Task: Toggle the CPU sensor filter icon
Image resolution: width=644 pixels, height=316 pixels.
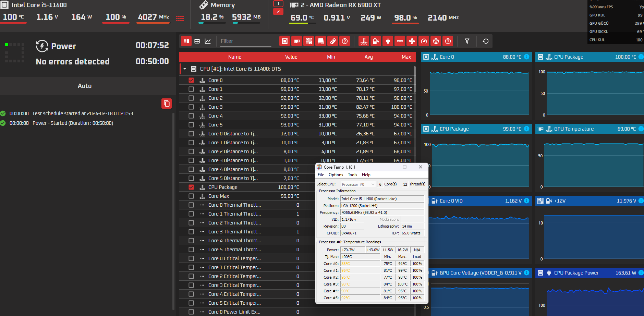Action: 284,41
